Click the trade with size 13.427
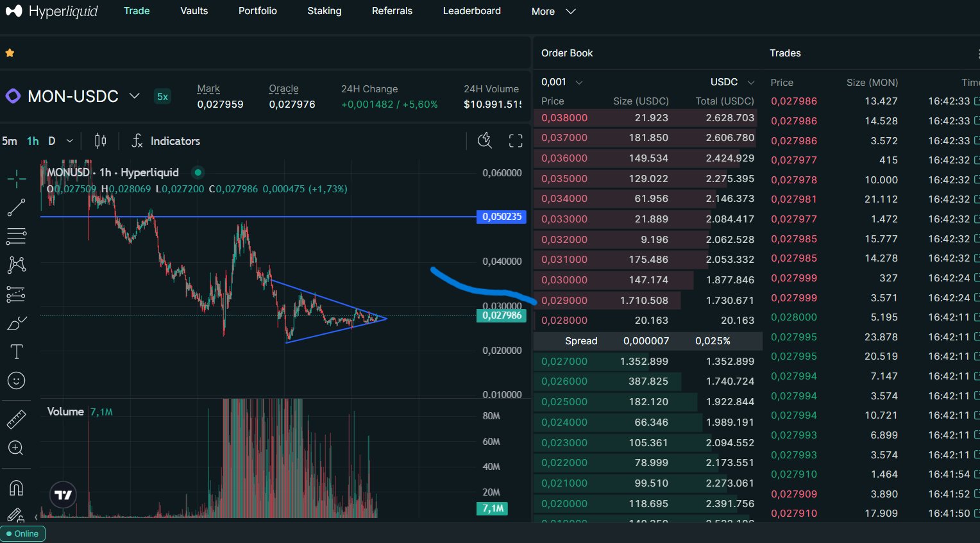Screen dimensions: 980x543 [x=875, y=101]
